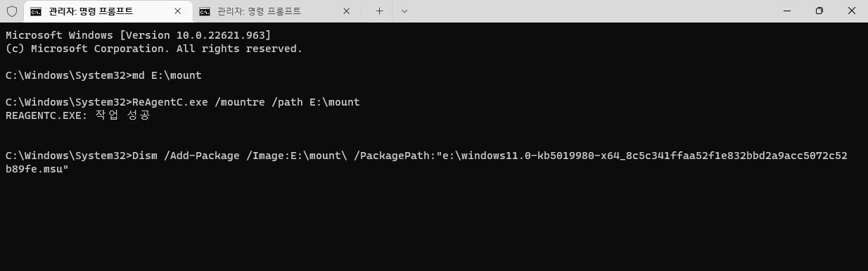Viewport: 868px width, 271px height.
Task: Click the Microsoft Corporation copyright line
Action: pos(153,49)
